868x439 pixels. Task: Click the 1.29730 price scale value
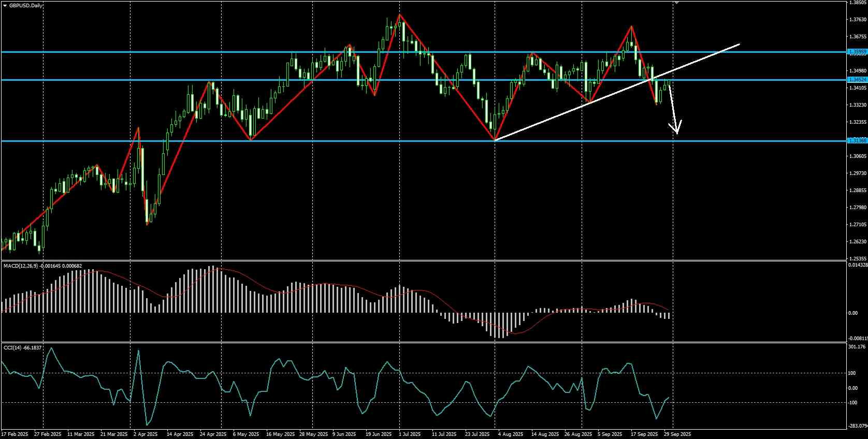858,173
